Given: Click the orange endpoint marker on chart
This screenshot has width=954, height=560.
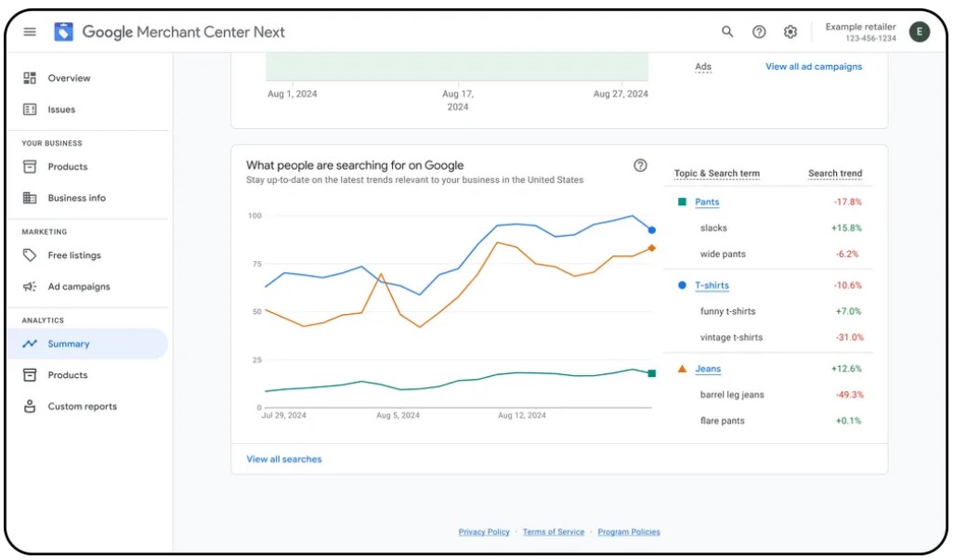Looking at the screenshot, I should point(651,248).
